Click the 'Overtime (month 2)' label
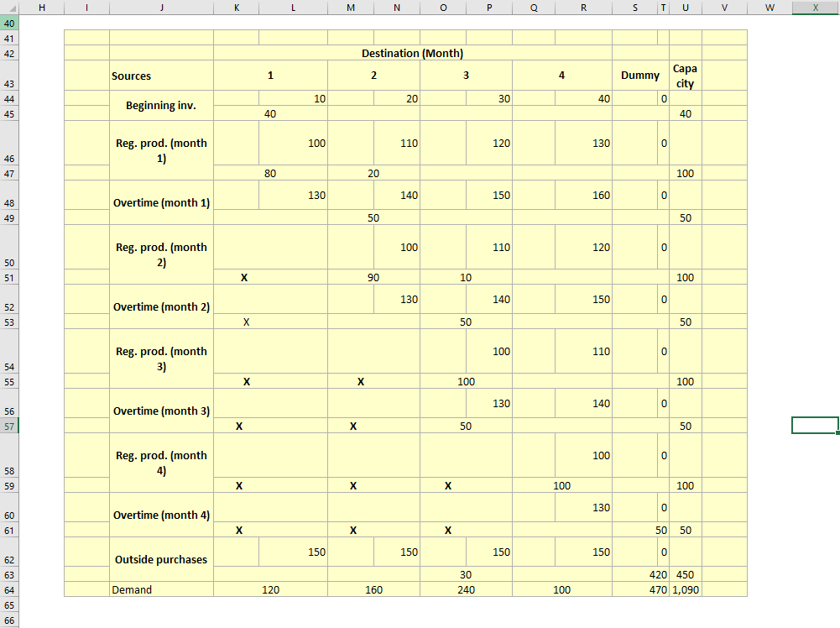Image resolution: width=840 pixels, height=628 pixels. pyautogui.click(x=161, y=306)
